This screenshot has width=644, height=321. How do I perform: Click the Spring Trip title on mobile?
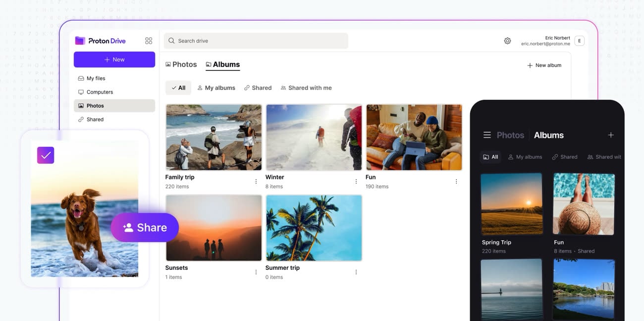coord(496,243)
